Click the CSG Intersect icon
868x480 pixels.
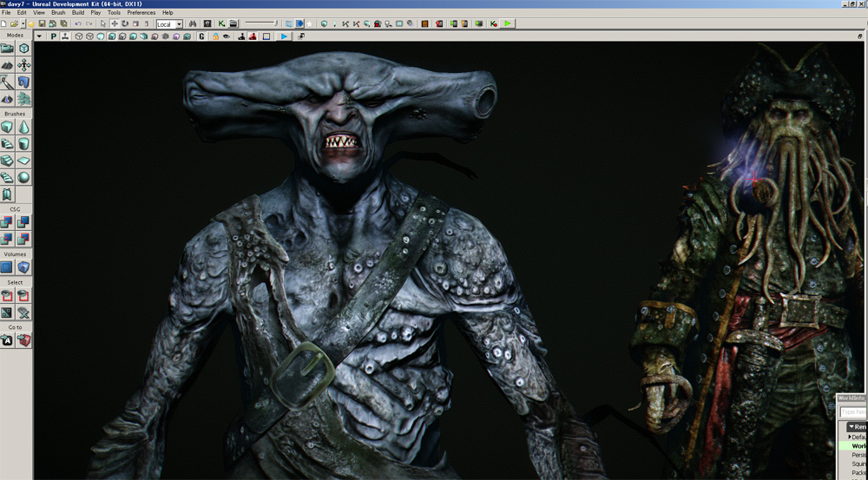tap(7, 240)
